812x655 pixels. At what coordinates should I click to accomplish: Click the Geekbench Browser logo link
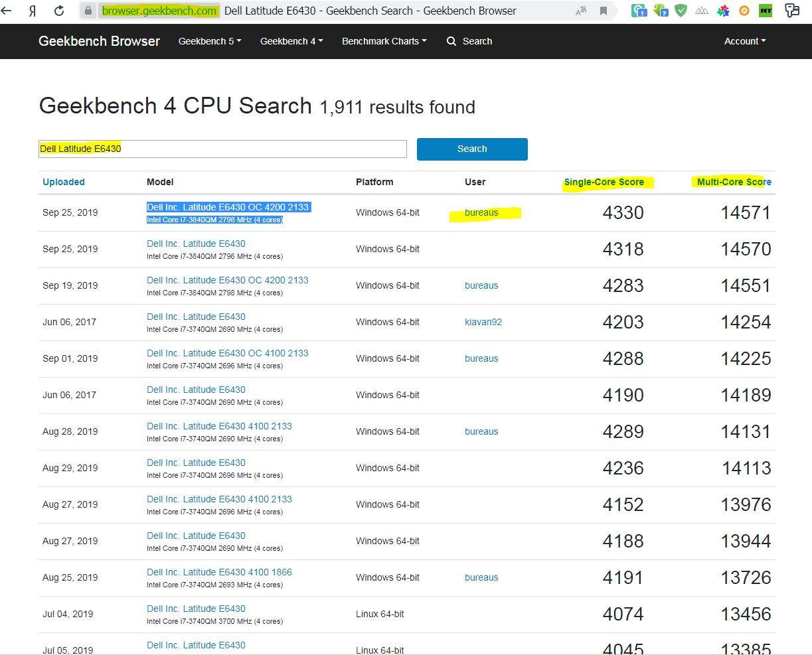pyautogui.click(x=99, y=41)
